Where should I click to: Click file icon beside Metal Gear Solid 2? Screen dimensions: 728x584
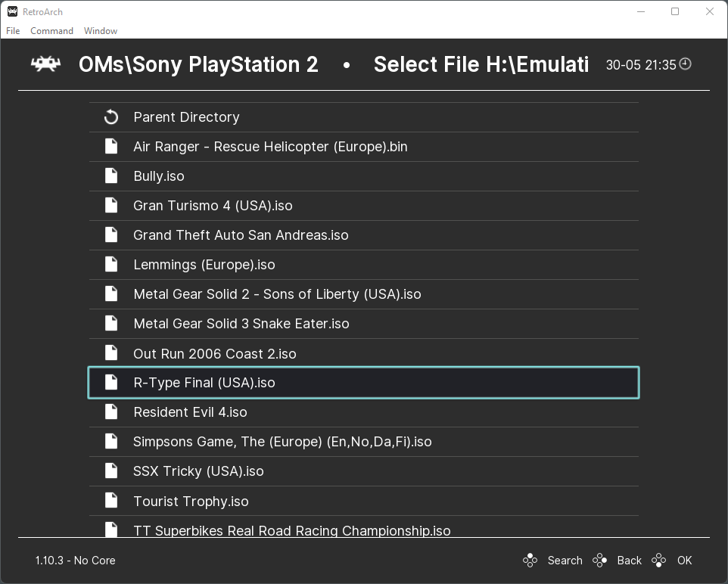pyautogui.click(x=111, y=294)
